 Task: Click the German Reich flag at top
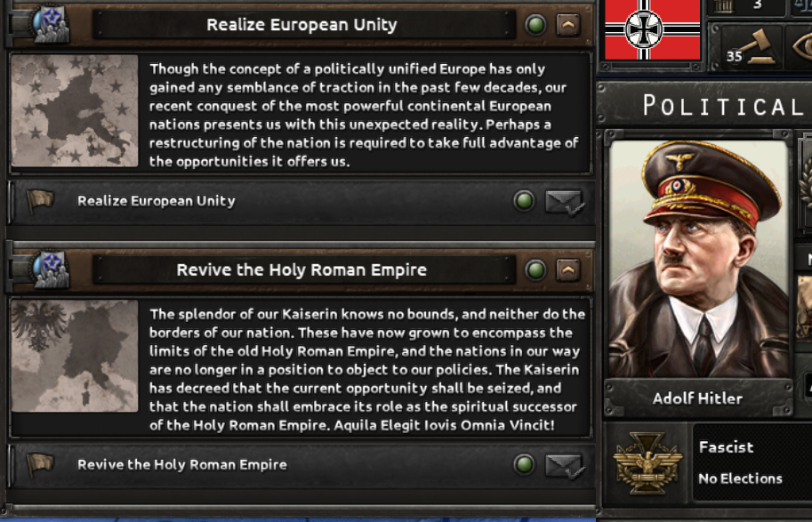coord(653,30)
